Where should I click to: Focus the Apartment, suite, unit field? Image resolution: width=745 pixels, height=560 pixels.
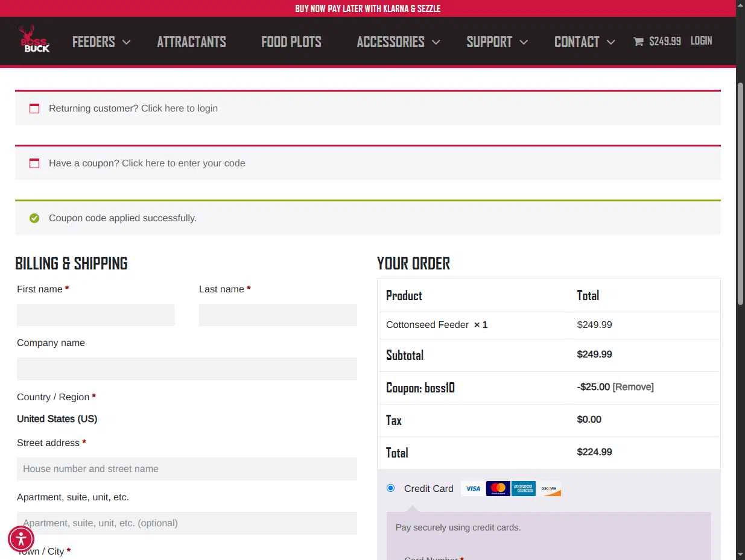pos(187,523)
